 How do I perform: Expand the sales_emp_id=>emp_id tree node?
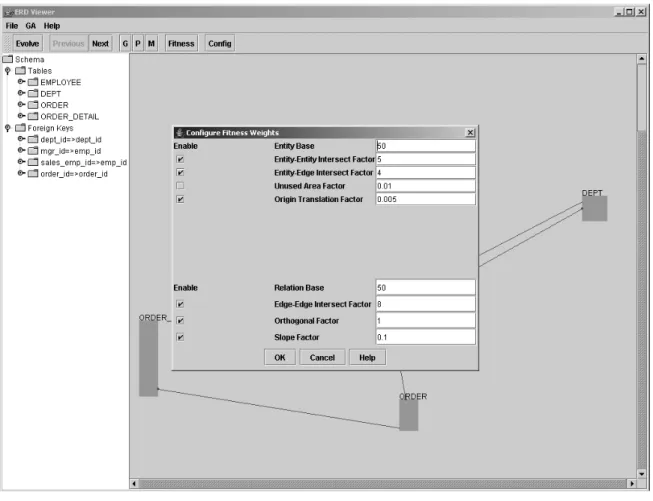[x=21, y=162]
